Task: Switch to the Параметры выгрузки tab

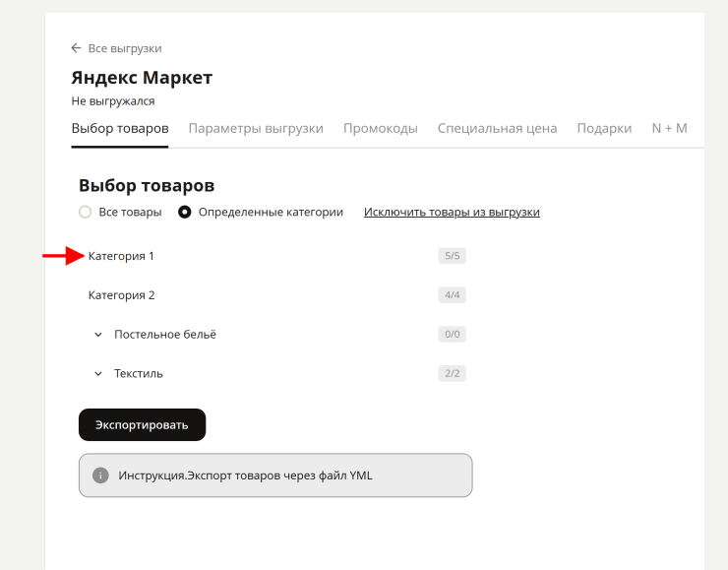Action: pos(256,128)
